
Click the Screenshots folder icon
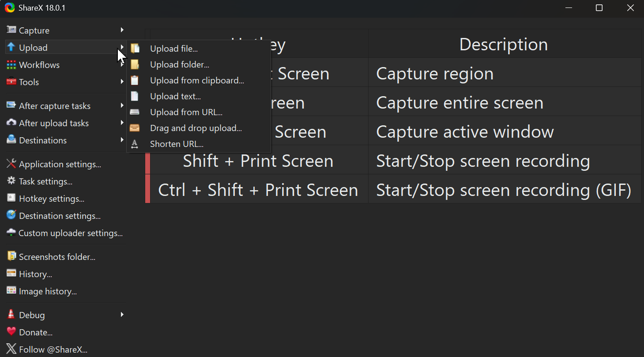11,256
